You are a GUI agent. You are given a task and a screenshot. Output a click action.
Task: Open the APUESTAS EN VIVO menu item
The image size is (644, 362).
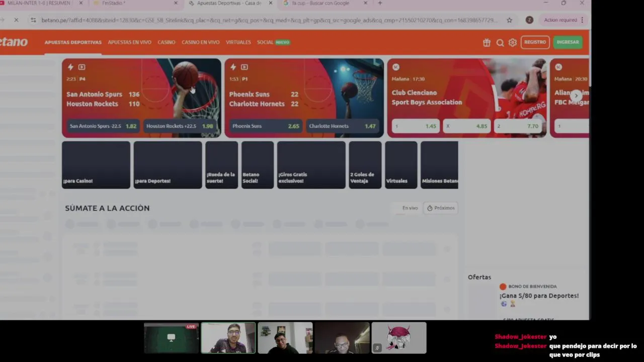(129, 42)
